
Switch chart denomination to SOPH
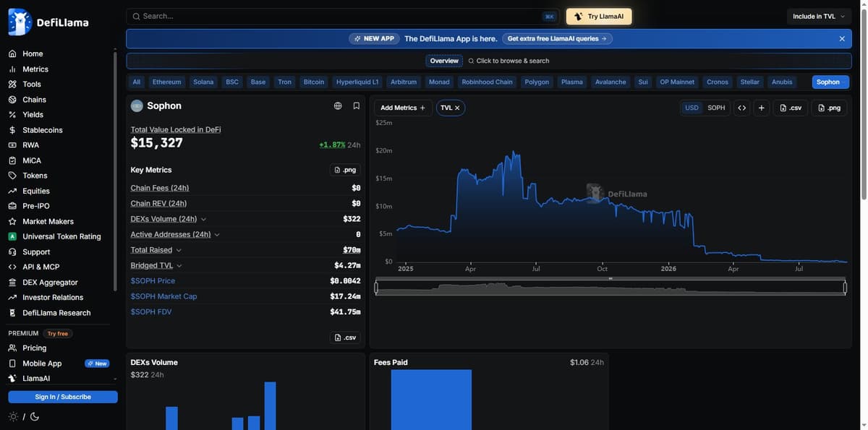click(x=716, y=108)
